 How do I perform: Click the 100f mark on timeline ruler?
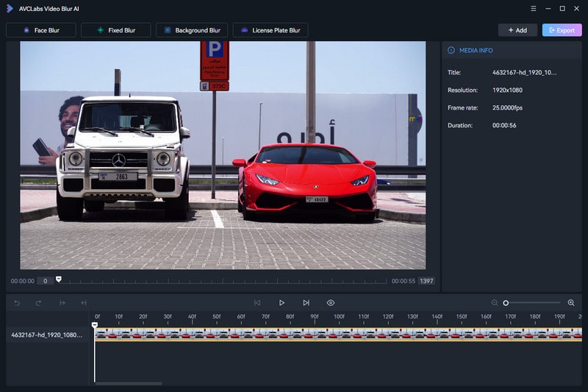point(339,318)
